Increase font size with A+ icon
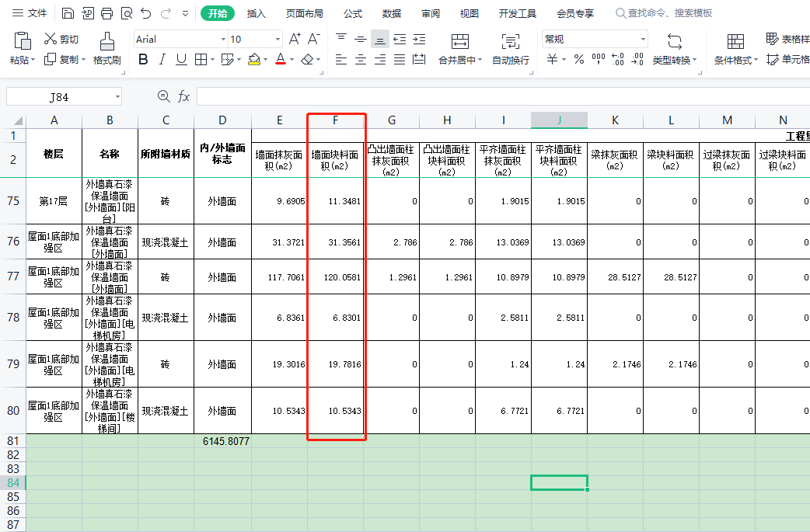 (x=295, y=39)
